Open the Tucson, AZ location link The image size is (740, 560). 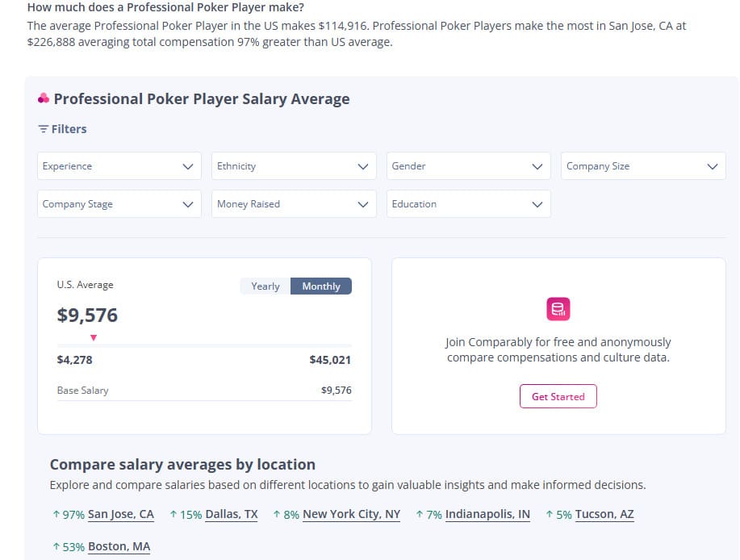coord(604,515)
